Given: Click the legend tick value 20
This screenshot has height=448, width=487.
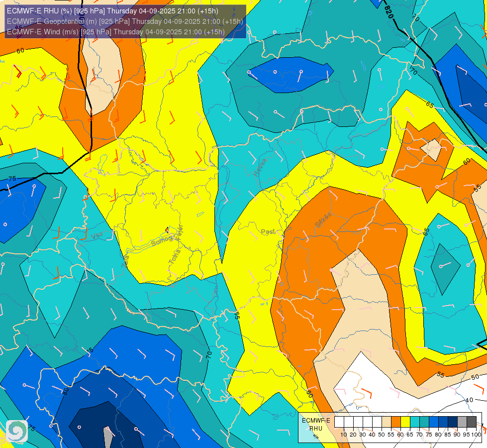Looking at the screenshot, I should [353, 435].
